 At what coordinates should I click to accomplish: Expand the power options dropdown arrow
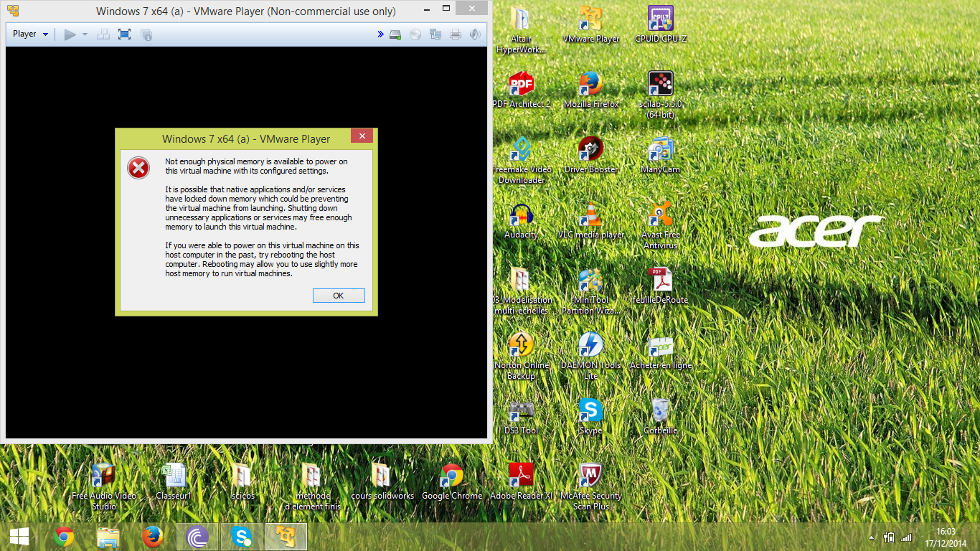pos(85,34)
